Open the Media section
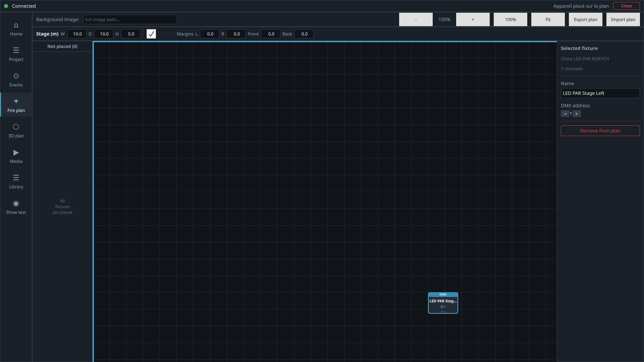The image size is (644, 362). (16, 157)
